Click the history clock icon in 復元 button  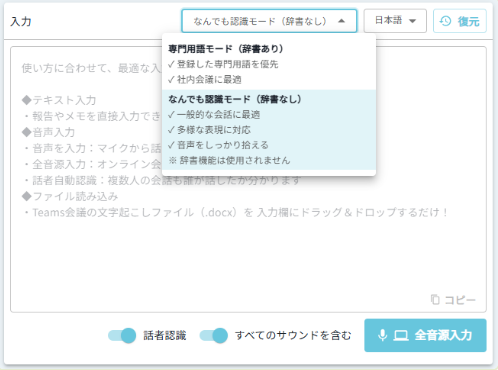445,21
